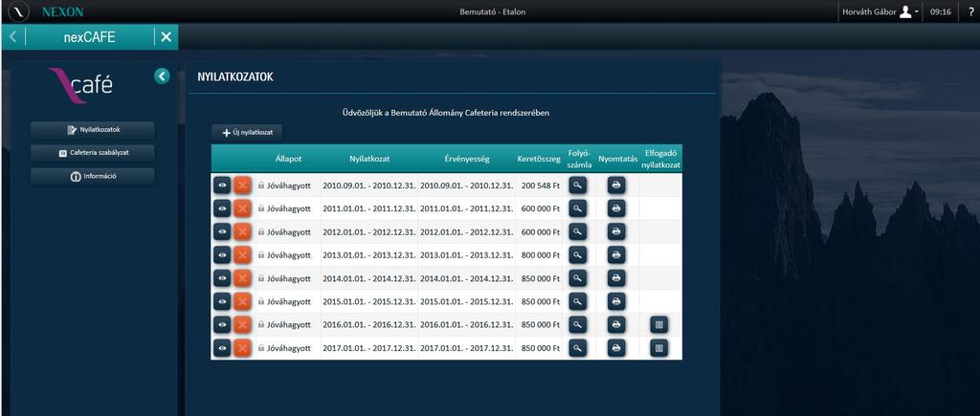The width and height of the screenshot is (980, 416).
Task: View the 2017.01.01. - 2017.12.31. declaration
Action: pos(222,348)
